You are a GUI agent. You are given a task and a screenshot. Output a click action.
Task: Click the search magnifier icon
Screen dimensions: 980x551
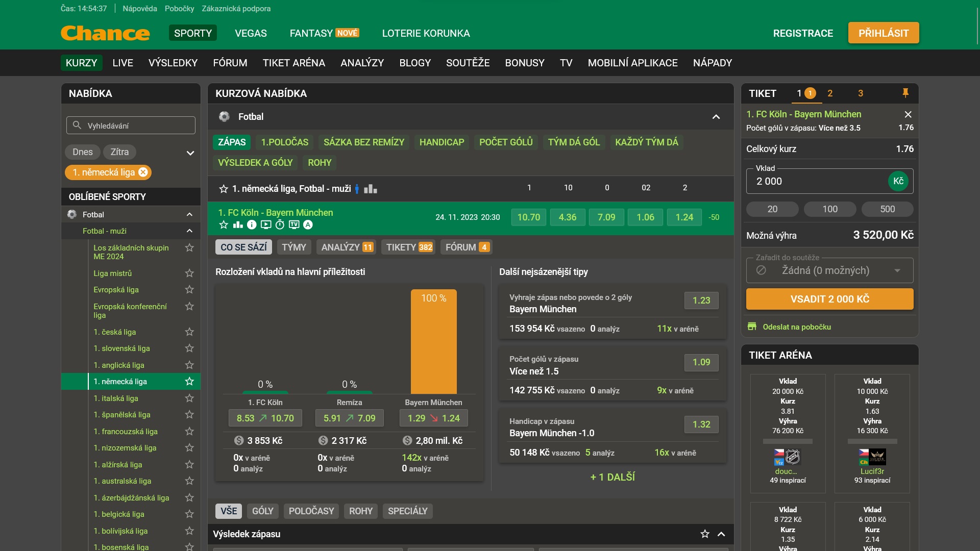coord(77,125)
